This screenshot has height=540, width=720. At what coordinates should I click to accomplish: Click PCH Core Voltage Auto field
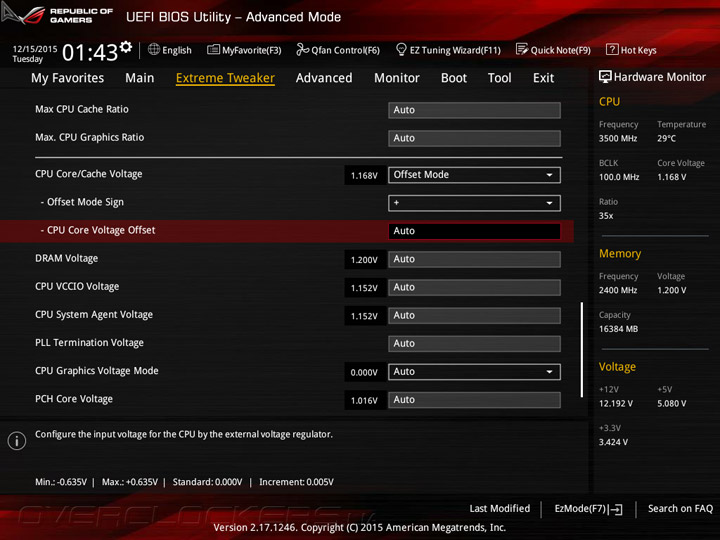tap(474, 400)
